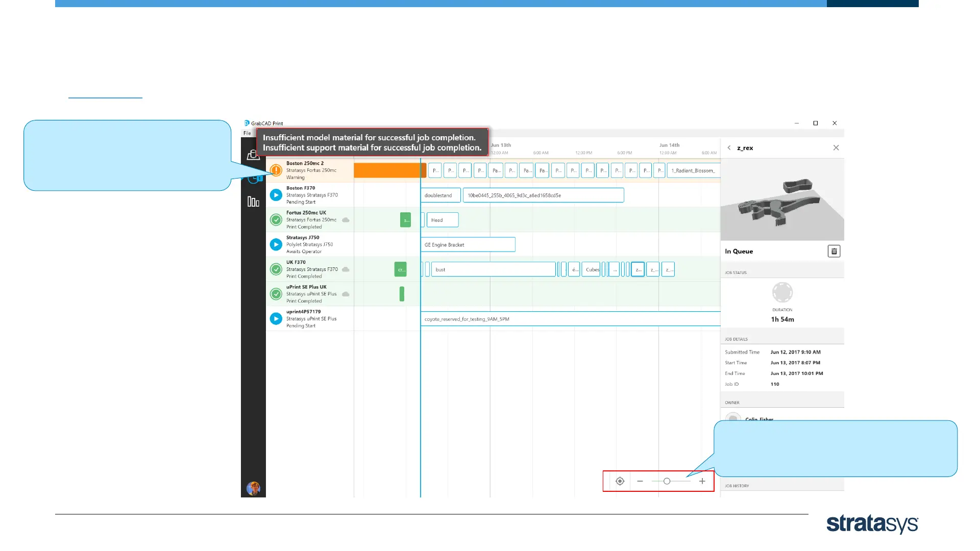Open the File menu

(247, 133)
